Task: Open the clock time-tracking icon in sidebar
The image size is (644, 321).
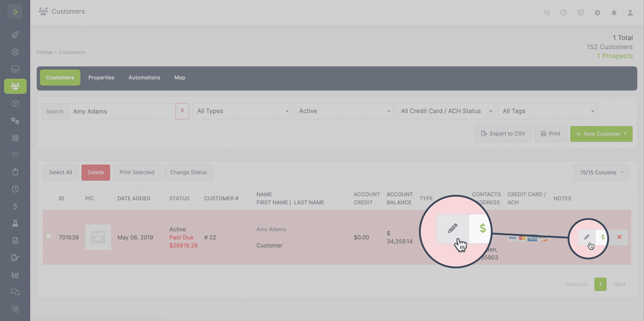Action: tap(15, 189)
